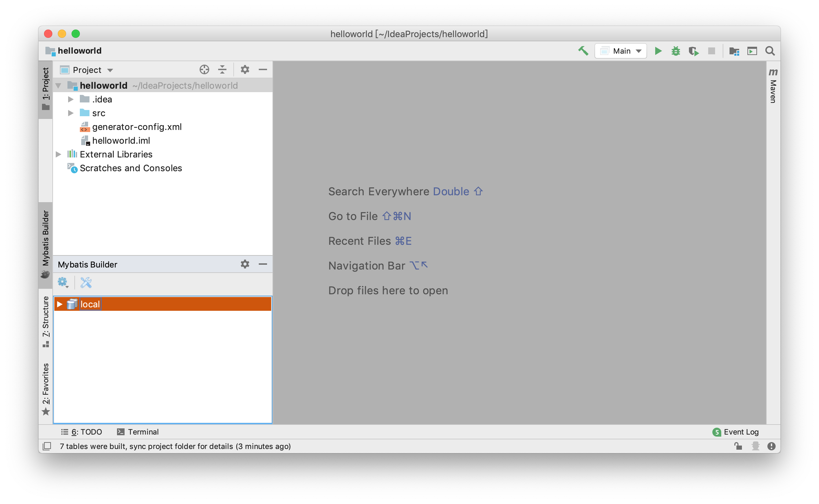Viewport: 819px width, 504px height.
Task: Run the Main configuration
Action: point(658,51)
